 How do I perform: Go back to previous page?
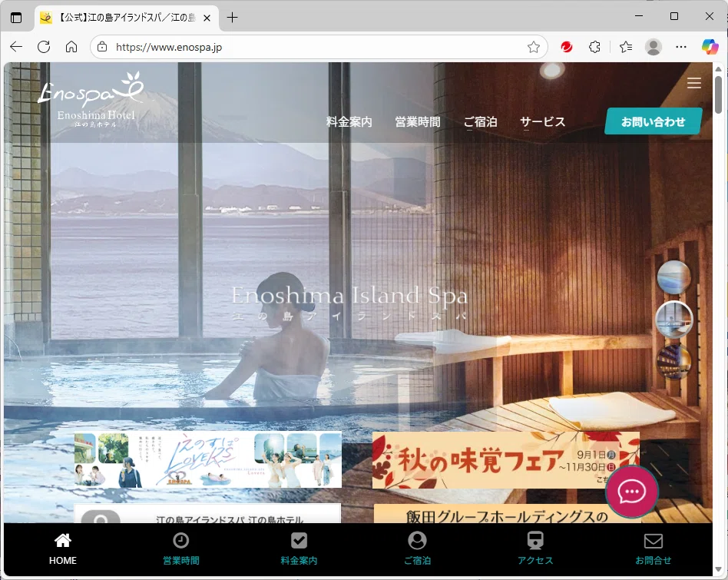point(16,47)
